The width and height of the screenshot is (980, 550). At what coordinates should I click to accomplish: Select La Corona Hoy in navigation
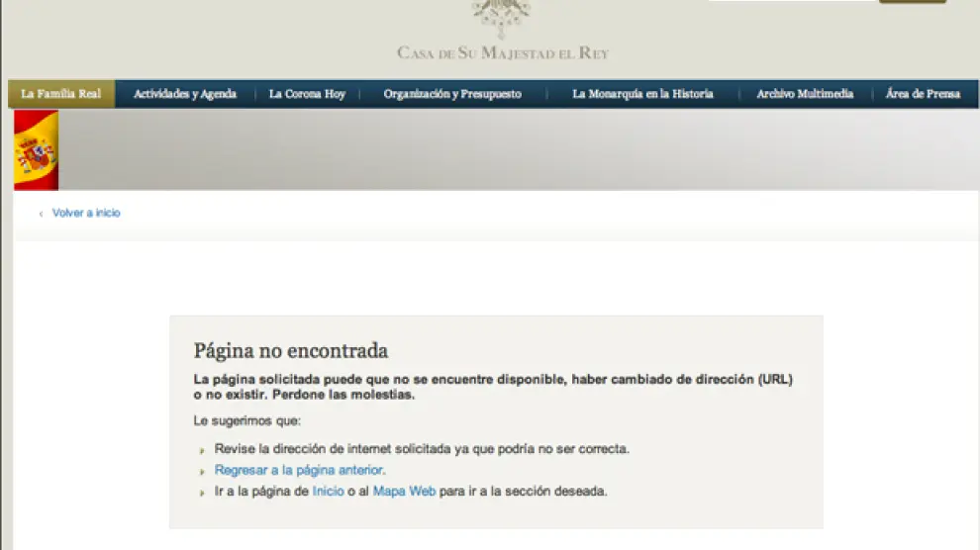point(307,94)
